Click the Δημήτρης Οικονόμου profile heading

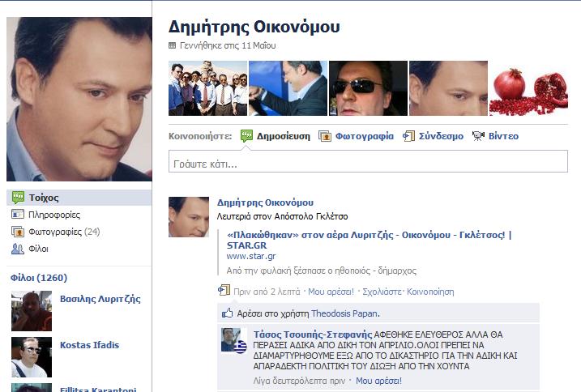click(x=254, y=27)
